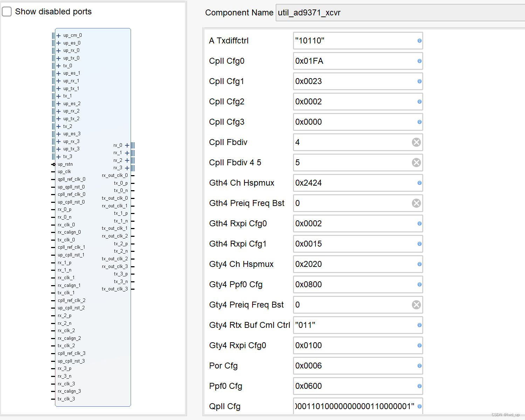Enable the Show disabled ports checkbox

pos(7,12)
